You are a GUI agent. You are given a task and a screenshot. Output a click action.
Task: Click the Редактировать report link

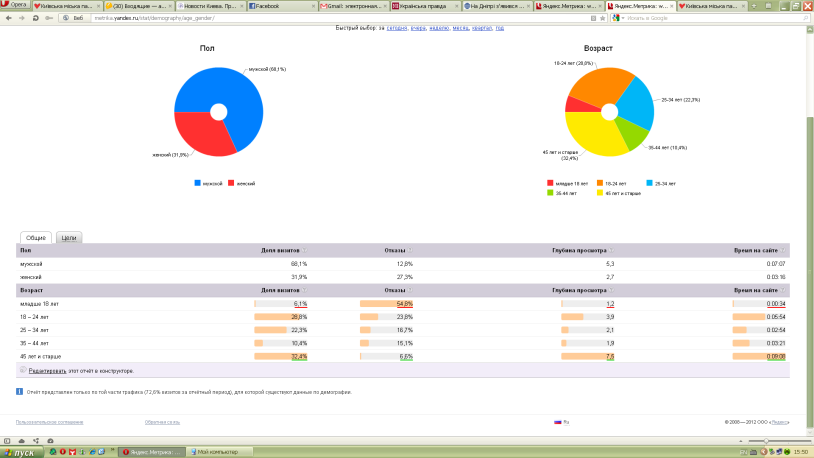[x=47, y=371]
